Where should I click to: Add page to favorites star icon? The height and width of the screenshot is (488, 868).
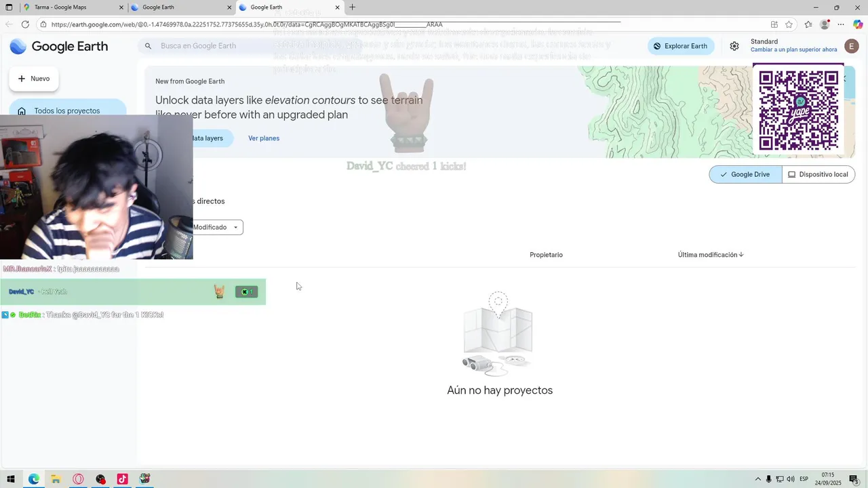[x=789, y=24]
